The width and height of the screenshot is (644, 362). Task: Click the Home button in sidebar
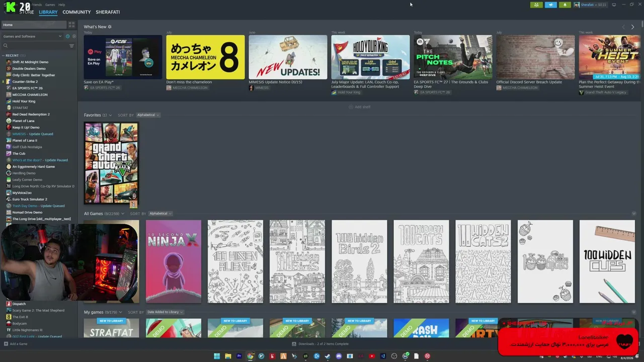tap(34, 25)
